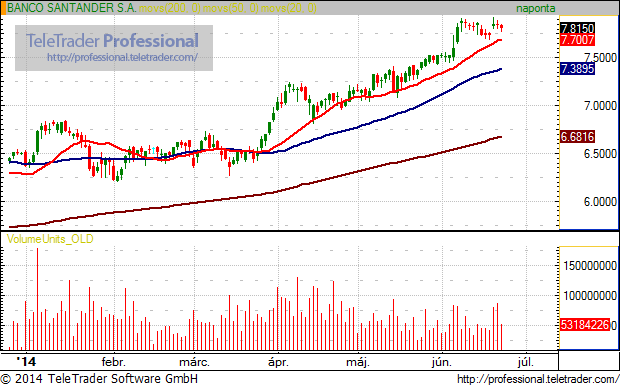The width and height of the screenshot is (620, 388).
Task: Click the tallest January volume bar
Action: click(38, 299)
